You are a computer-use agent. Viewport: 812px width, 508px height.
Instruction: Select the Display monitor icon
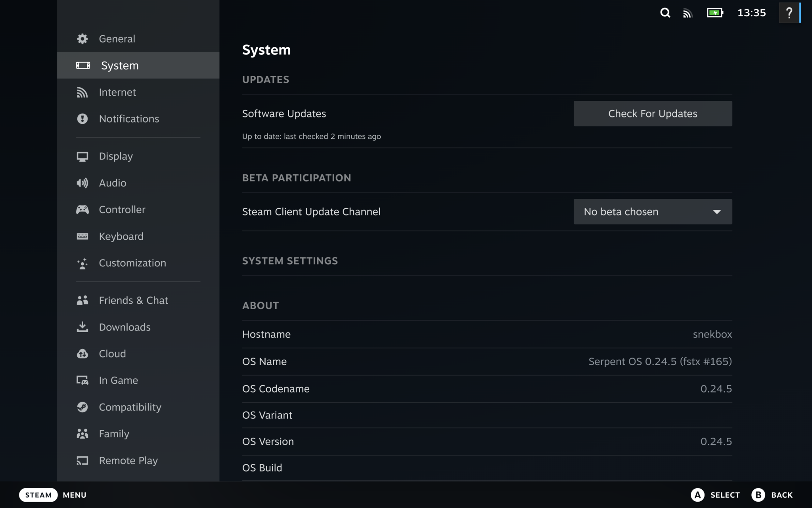(82, 156)
